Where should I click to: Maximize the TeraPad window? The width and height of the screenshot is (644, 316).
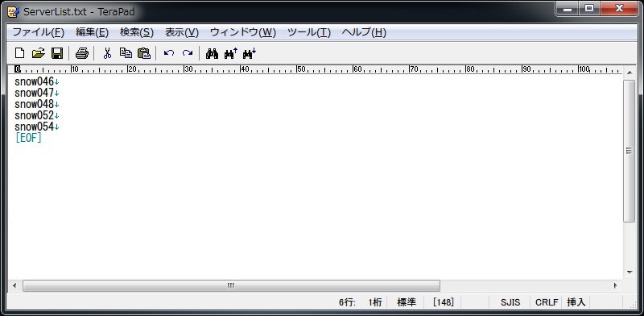click(x=589, y=9)
